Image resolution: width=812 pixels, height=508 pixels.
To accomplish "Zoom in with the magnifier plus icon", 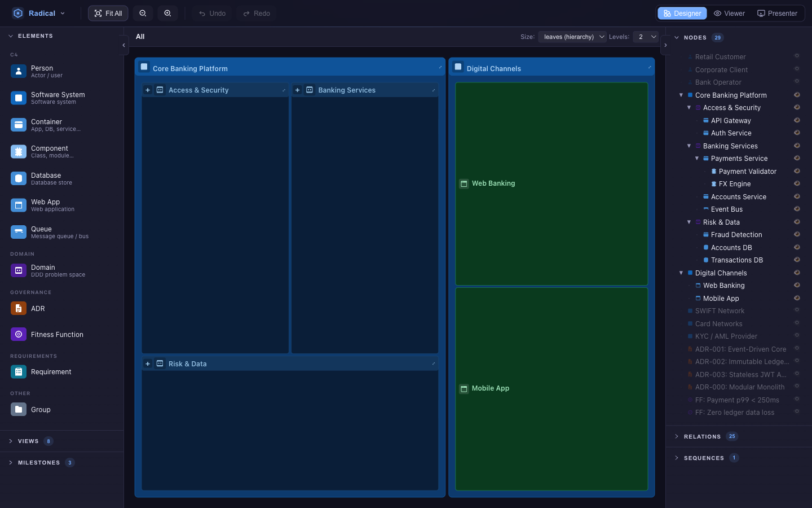I will click(x=167, y=13).
